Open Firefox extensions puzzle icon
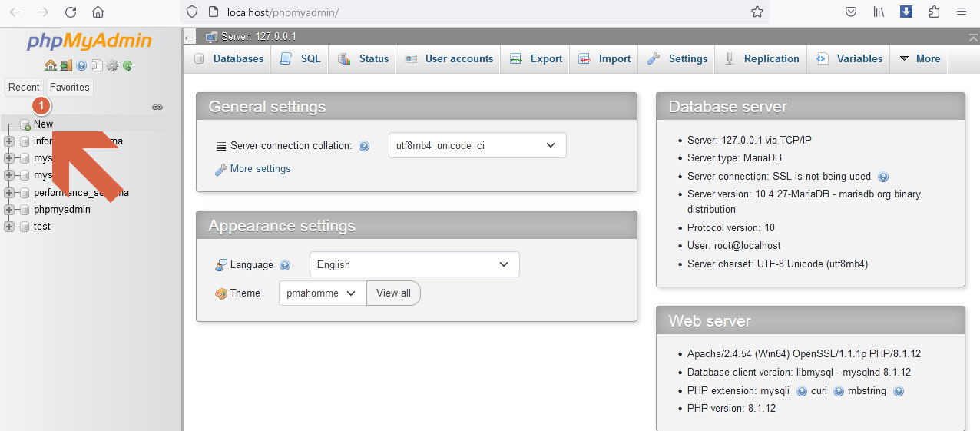Image resolution: width=980 pixels, height=431 pixels. [x=934, y=12]
